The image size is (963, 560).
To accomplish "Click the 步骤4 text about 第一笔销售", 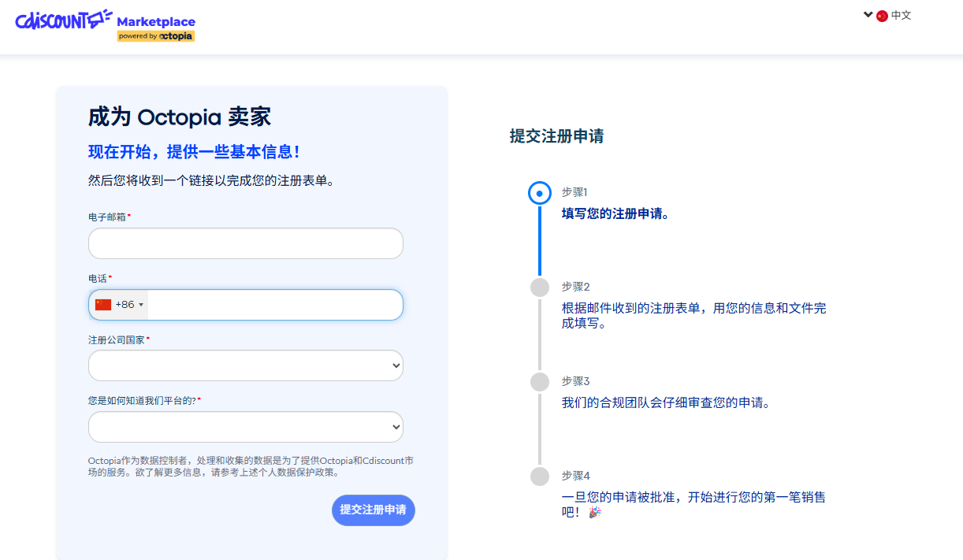I will coord(694,504).
